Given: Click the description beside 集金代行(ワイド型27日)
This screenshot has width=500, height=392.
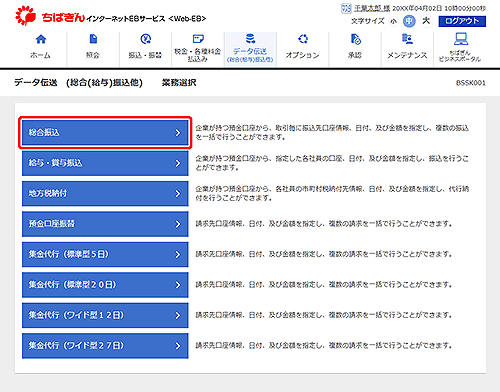Looking at the screenshot, I should 324,346.
